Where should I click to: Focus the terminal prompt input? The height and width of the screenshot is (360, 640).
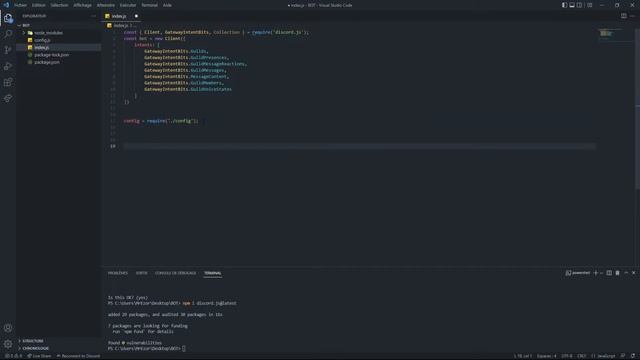[184, 349]
